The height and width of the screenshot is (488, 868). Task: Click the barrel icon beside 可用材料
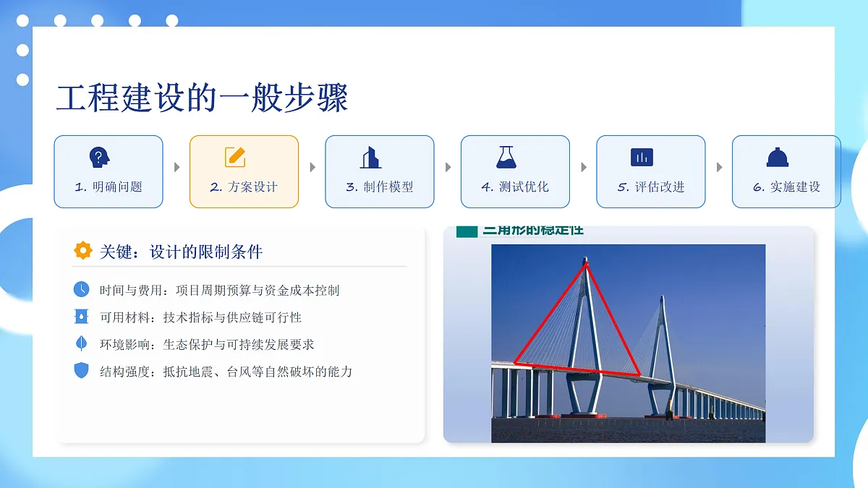(81, 317)
